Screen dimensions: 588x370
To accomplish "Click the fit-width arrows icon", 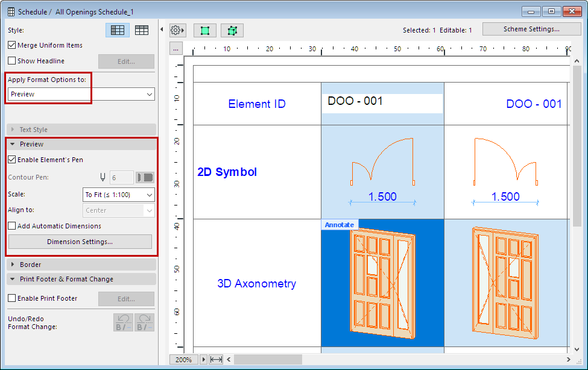I will click(217, 360).
